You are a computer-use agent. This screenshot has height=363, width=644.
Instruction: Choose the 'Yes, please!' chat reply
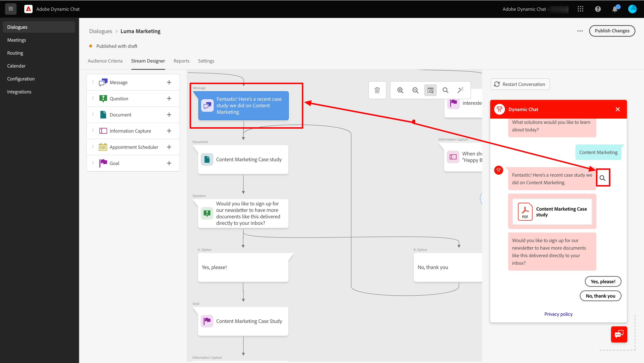tap(603, 282)
